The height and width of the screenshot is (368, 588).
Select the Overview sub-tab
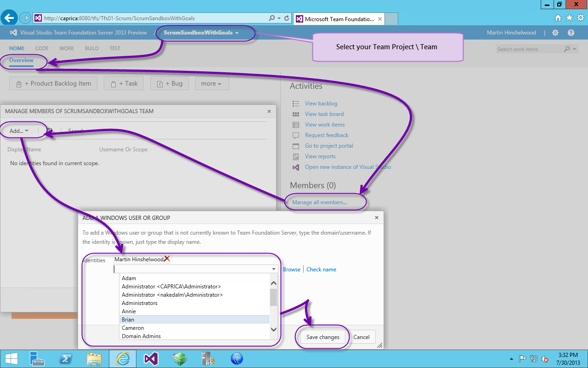tap(21, 60)
